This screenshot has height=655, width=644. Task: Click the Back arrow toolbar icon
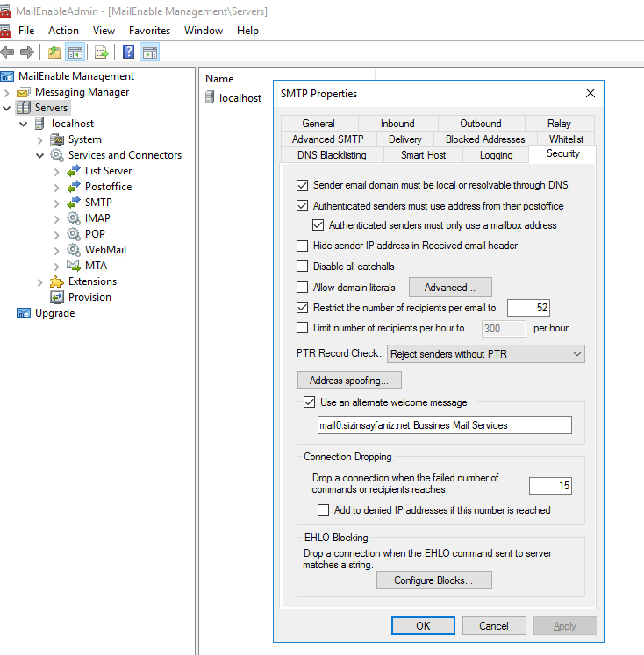pos(7,53)
